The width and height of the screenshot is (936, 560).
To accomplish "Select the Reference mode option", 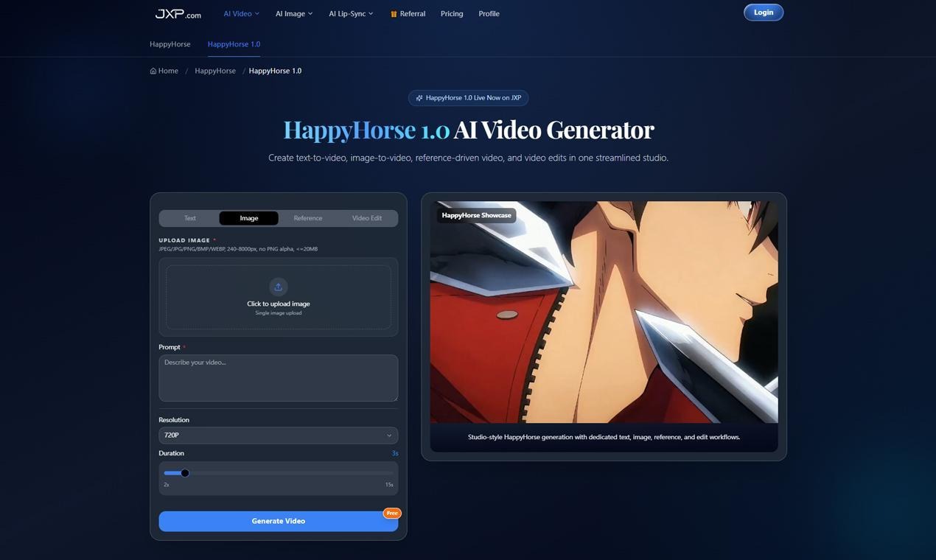I will (307, 218).
